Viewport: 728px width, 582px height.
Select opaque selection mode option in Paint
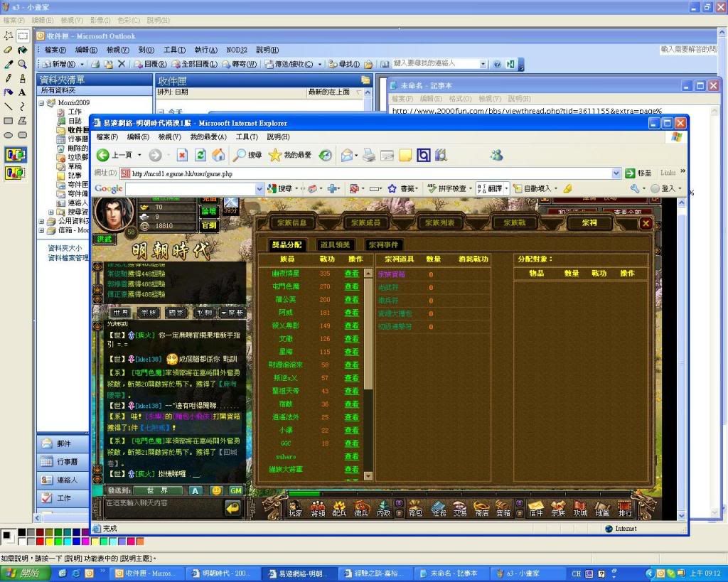click(16, 154)
